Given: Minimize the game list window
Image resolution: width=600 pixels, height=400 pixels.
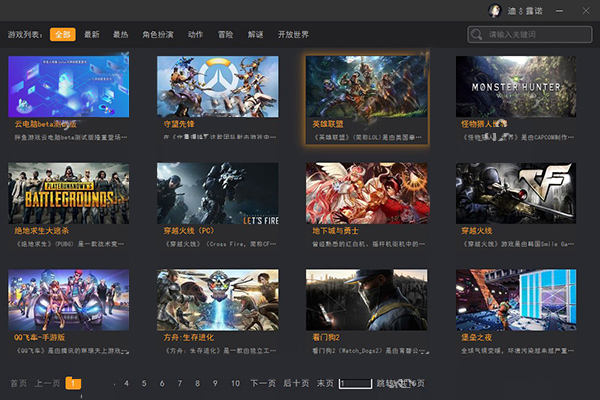Looking at the screenshot, I should pyautogui.click(x=559, y=11).
